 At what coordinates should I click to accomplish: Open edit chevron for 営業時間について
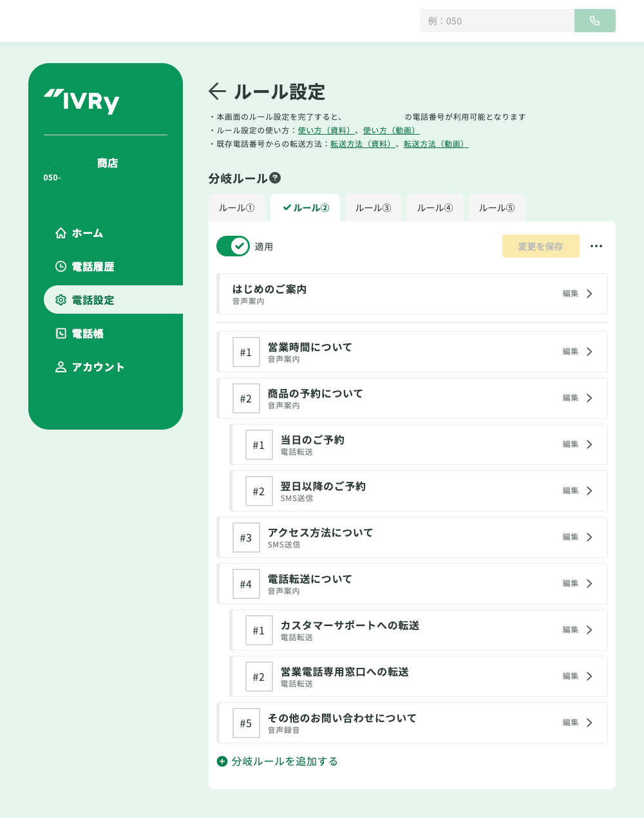click(x=589, y=352)
